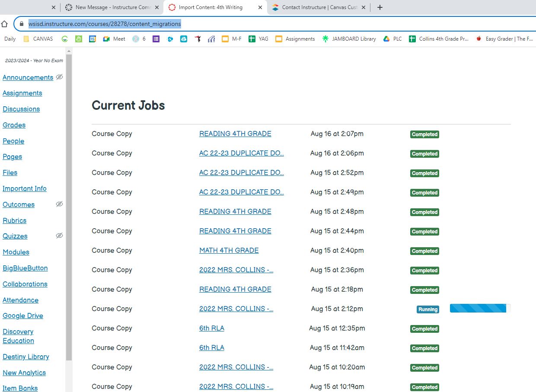Open the Google Meet bookmark
The width and height of the screenshot is (536, 392).
point(113,38)
